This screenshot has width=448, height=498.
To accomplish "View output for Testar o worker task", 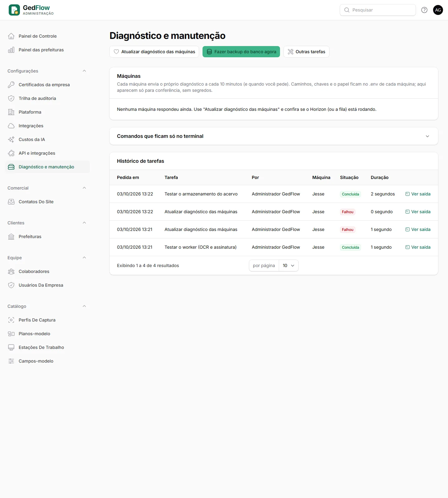I will coord(418,247).
